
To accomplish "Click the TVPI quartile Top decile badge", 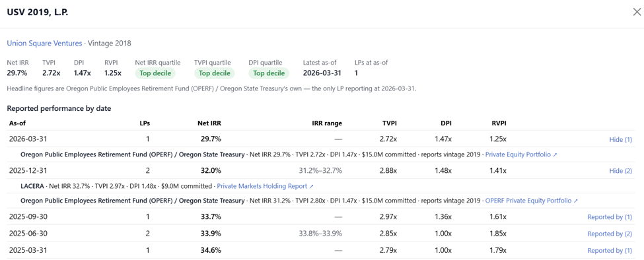I will pos(215,73).
